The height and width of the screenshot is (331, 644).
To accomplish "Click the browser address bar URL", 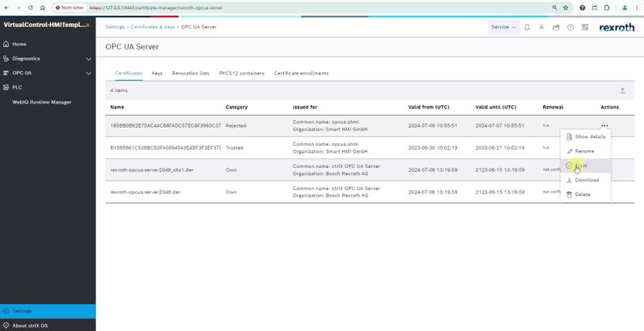I will (156, 8).
